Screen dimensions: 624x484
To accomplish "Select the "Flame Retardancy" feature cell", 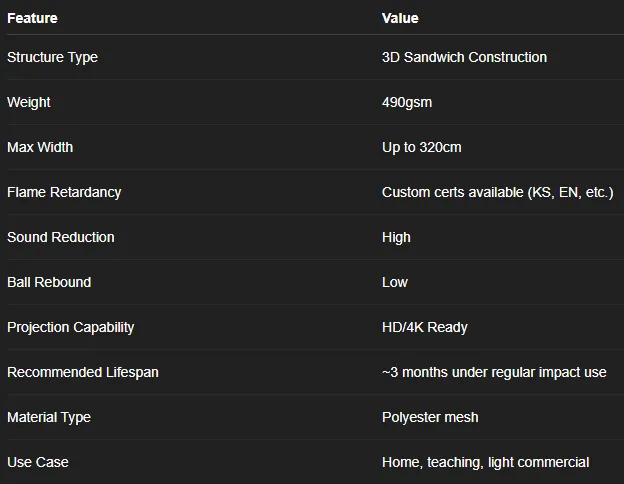I will [64, 192].
